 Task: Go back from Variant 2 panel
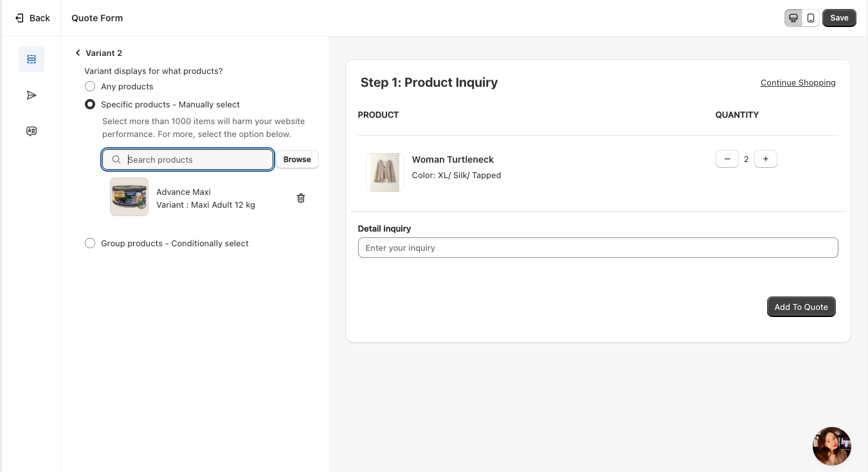coord(78,53)
